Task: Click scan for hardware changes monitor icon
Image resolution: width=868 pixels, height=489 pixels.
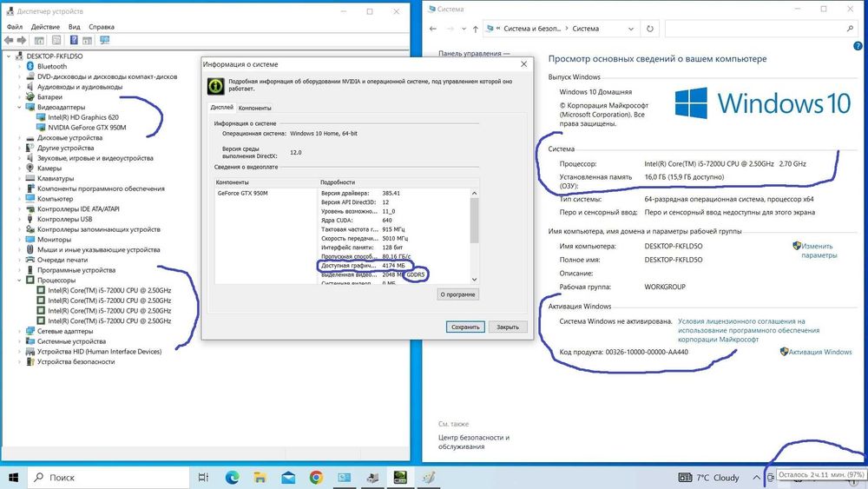Action: 105,41
